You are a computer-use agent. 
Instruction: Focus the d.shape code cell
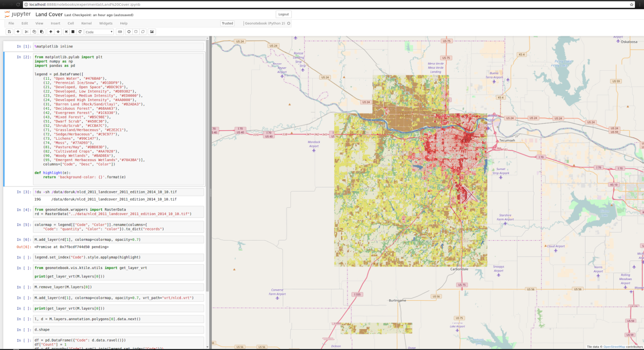click(119, 329)
